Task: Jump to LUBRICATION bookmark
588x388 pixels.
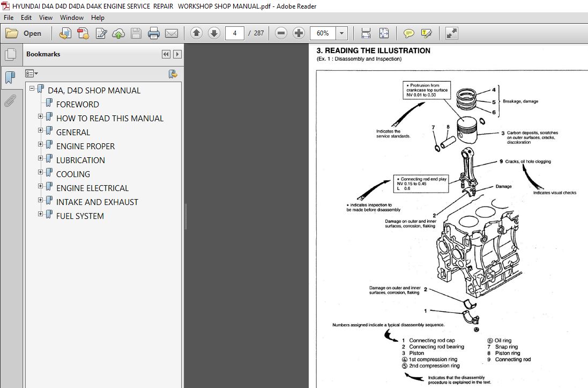Action: (80, 160)
